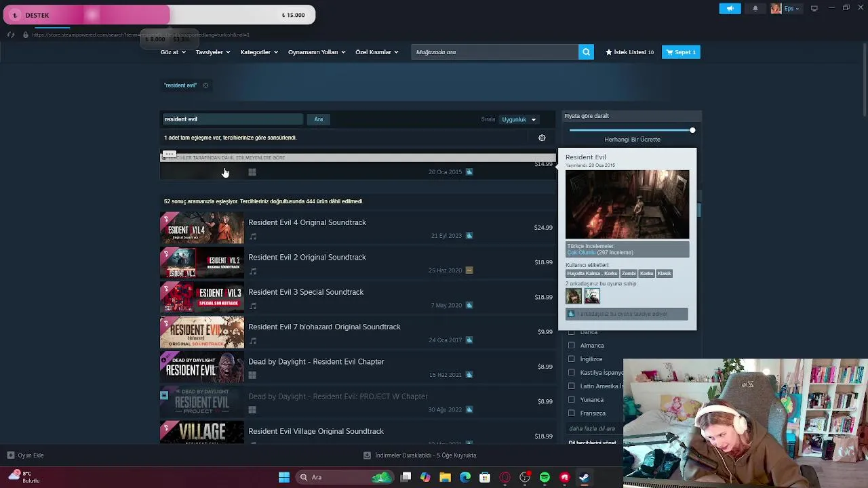The width and height of the screenshot is (868, 488).
Task: Click the İstek Listesi star button
Action: [629, 52]
